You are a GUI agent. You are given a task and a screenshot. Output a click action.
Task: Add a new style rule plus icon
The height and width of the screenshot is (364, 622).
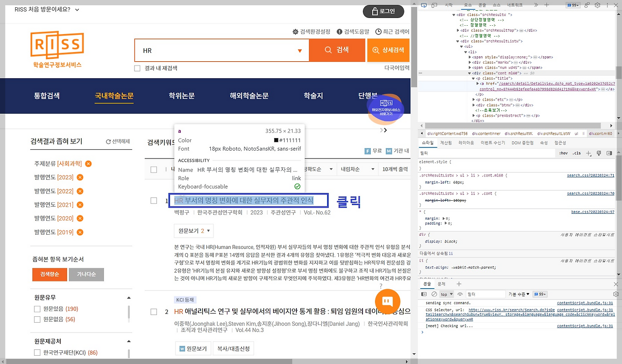click(x=588, y=153)
